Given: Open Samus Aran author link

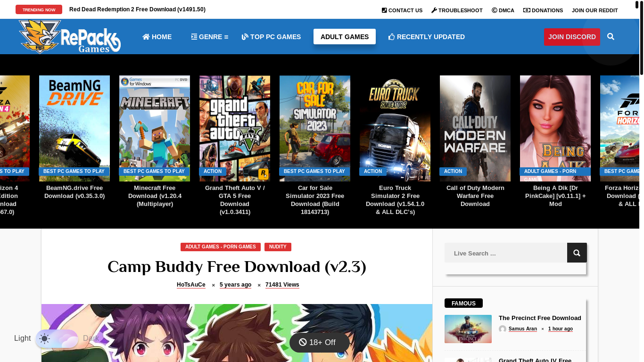Looking at the screenshot, I should click(x=523, y=329).
